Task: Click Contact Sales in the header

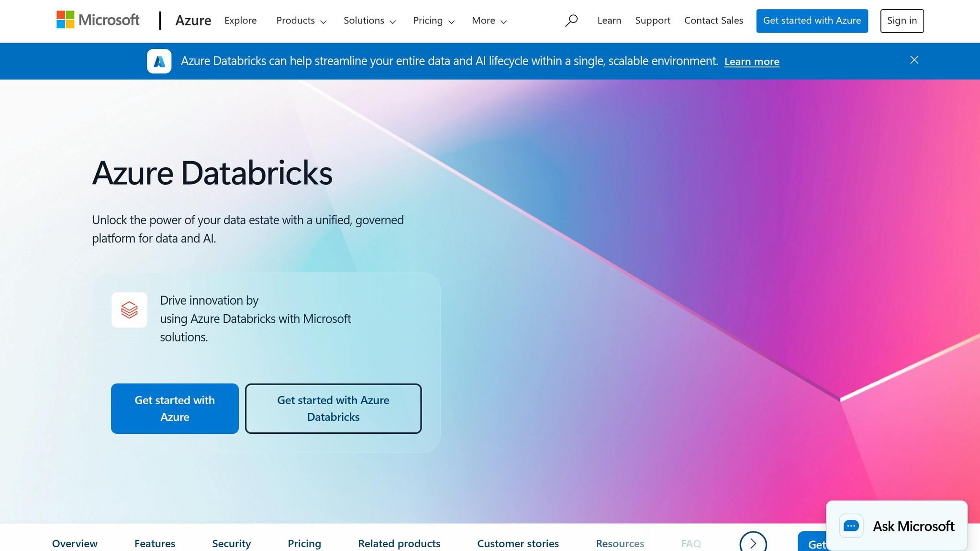Action: 713,21
